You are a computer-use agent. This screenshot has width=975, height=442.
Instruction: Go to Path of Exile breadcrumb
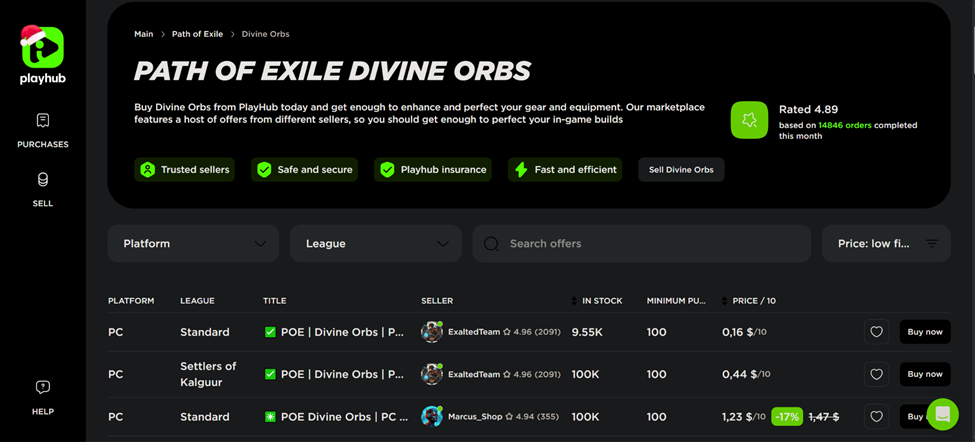click(x=197, y=34)
